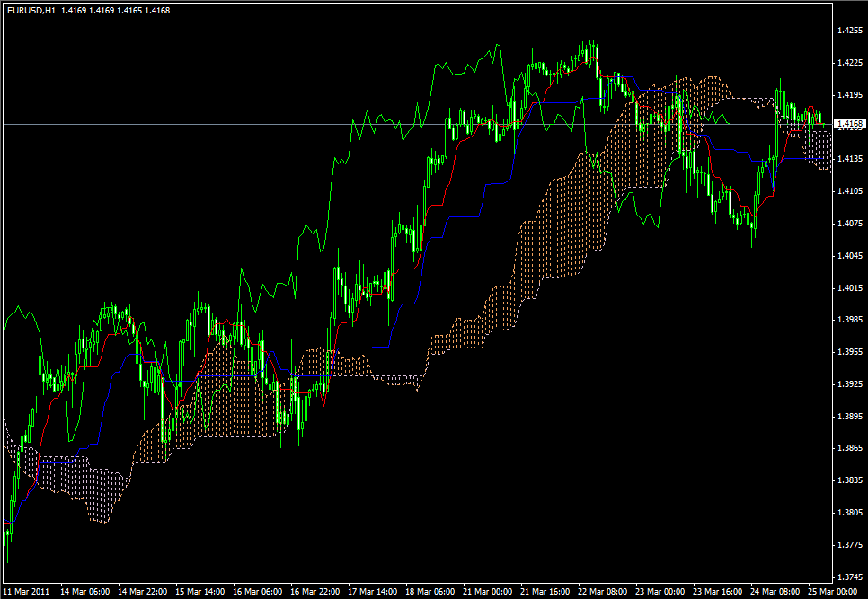Click the 22 Mar 08:00 time label
Image resolution: width=868 pixels, height=599 pixels.
pyautogui.click(x=603, y=591)
